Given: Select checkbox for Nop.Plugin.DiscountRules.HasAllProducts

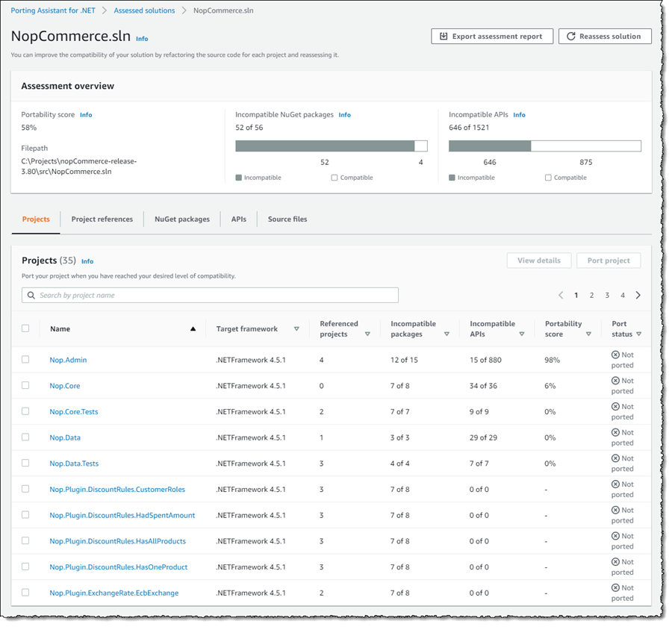Looking at the screenshot, I should [x=25, y=540].
